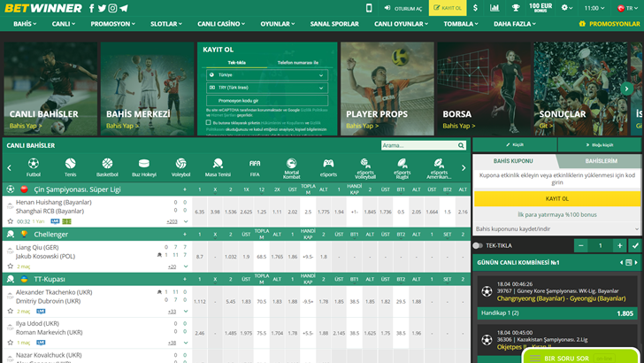Image resolution: width=644 pixels, height=363 pixels.
Task: Open the CANLI BAHİSLER banner
Action: pyautogui.click(x=50, y=89)
